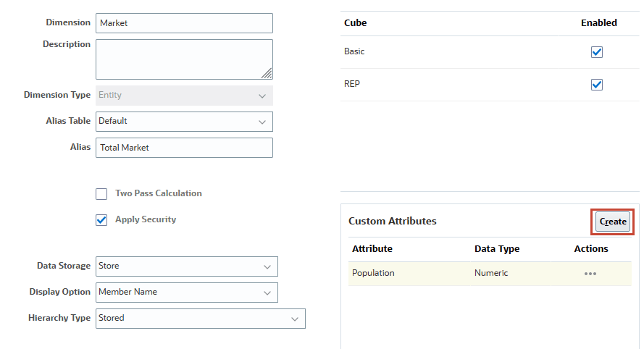The height and width of the screenshot is (349, 644).
Task: Expand the Hierarchy Type dropdown
Action: 200,319
